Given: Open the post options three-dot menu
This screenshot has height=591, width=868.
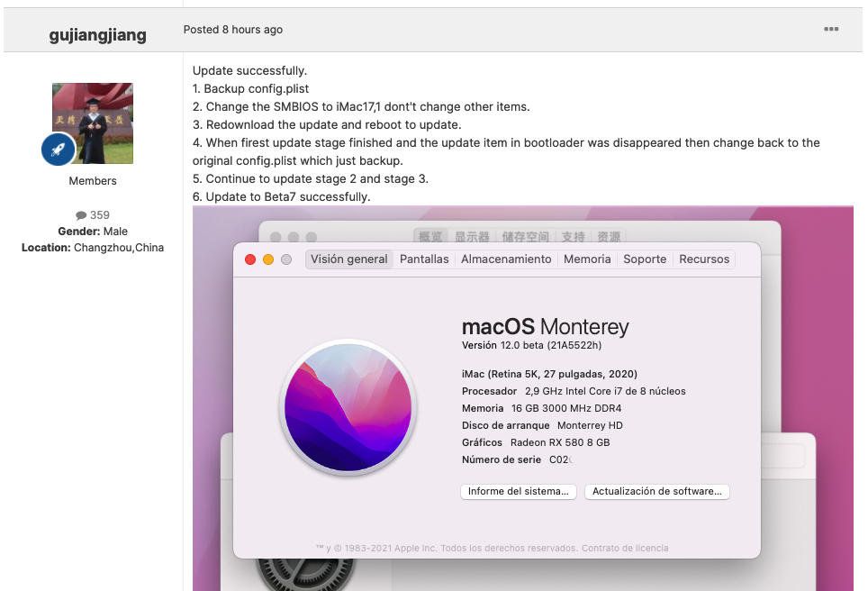Looking at the screenshot, I should point(831,30).
